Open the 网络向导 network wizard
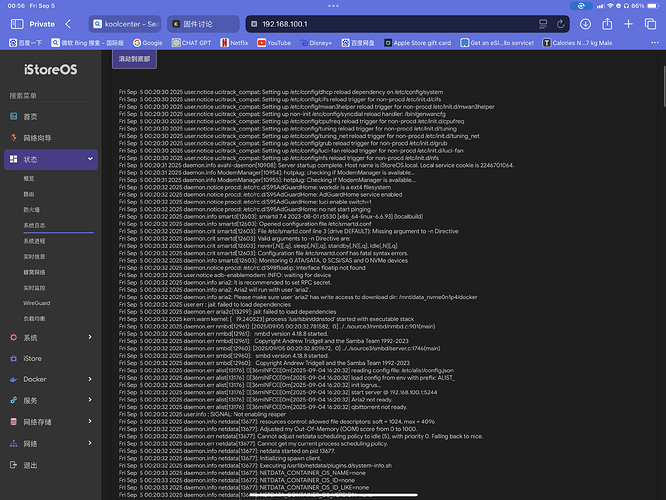Screen dimensions: 666x500 point(36,138)
